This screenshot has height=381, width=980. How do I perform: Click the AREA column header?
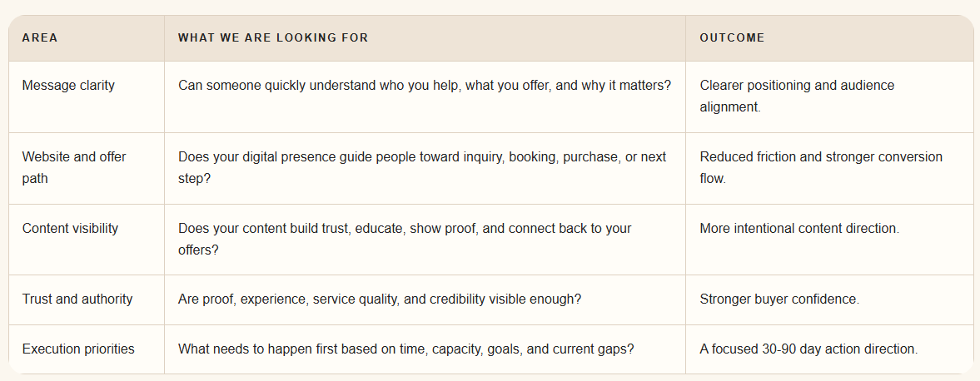tap(40, 38)
